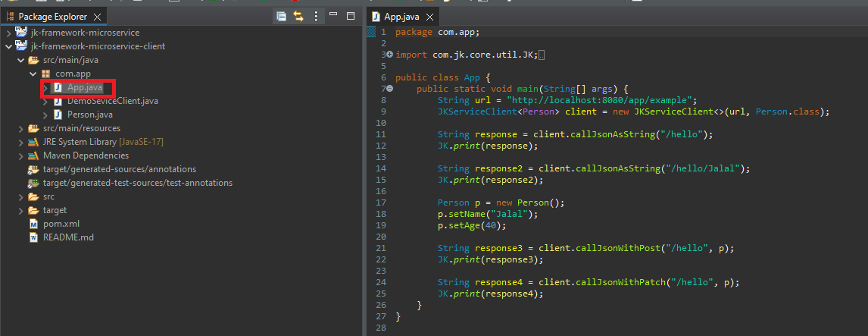
Task: Click the JRE System Library icon
Action: point(33,142)
